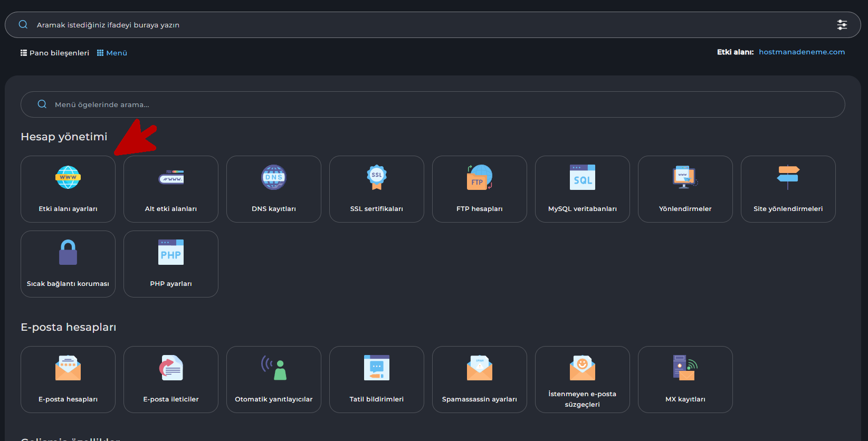Click the 'Yönlendirmeler' label
Image resolution: width=868 pixels, height=441 pixels.
click(x=685, y=209)
